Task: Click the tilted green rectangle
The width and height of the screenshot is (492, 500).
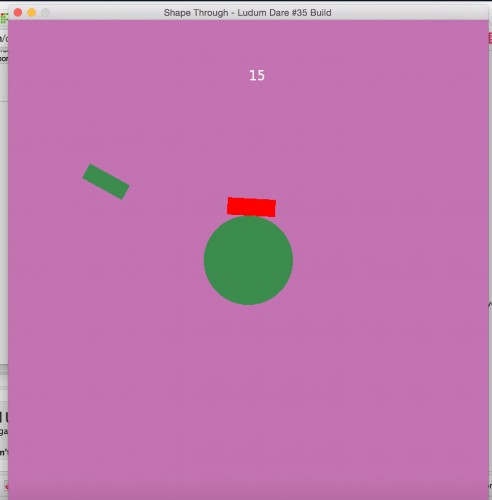Action: [106, 182]
